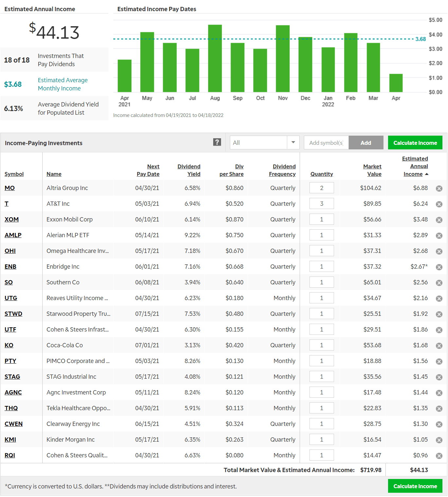
Task: Click Estimated Average Monthly Income label
Action: (x=63, y=84)
